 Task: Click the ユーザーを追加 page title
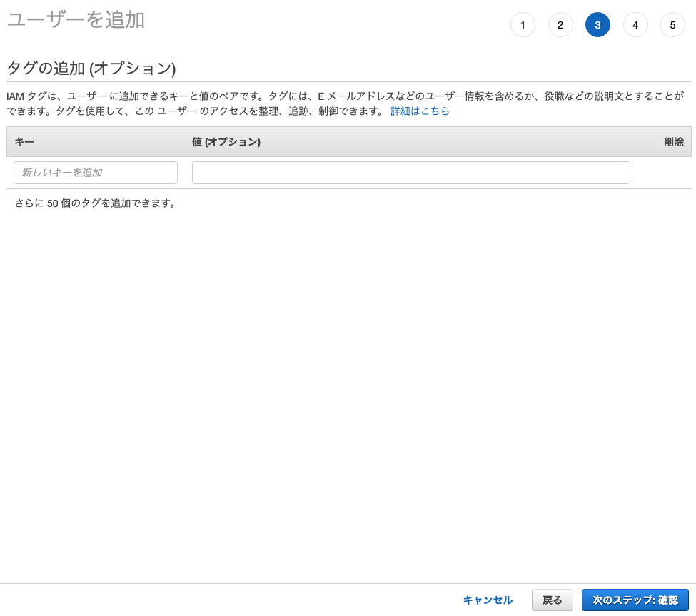tap(74, 20)
